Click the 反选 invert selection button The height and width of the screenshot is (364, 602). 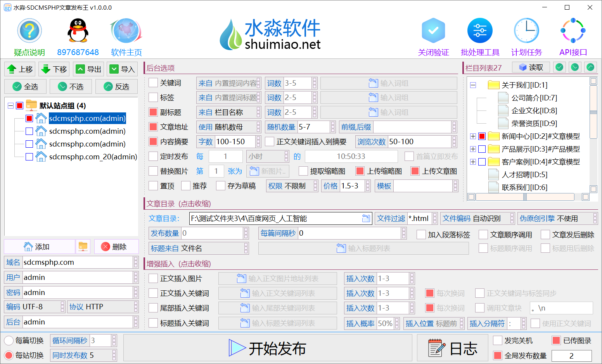[x=117, y=86]
